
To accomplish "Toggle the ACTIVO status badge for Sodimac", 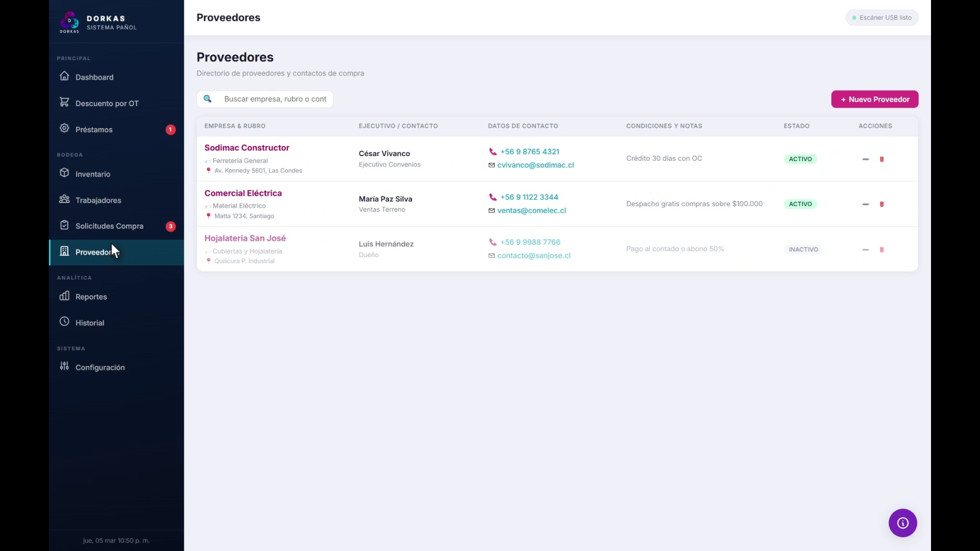I will coord(800,159).
